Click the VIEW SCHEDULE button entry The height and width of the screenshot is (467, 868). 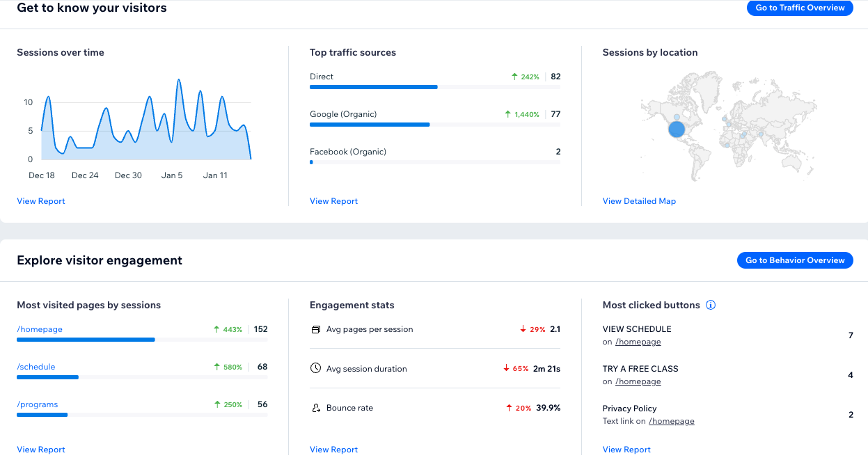pyautogui.click(x=637, y=329)
